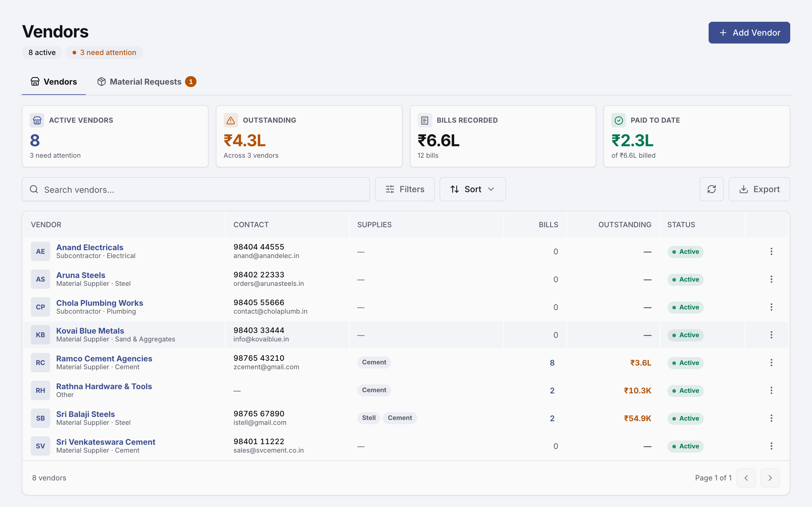The height and width of the screenshot is (507, 812).
Task: Click email anand@anandelec.in
Action: (x=266, y=256)
